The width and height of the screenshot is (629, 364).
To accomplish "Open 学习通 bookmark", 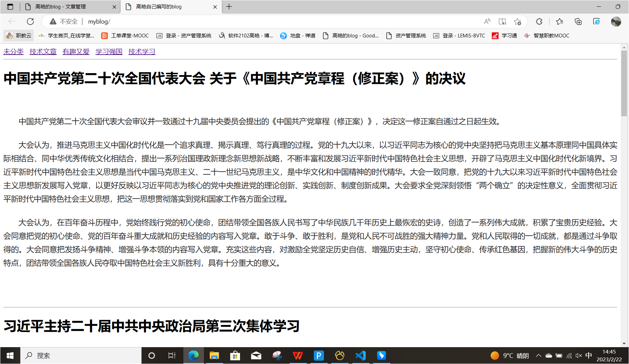I will tap(505, 35).
